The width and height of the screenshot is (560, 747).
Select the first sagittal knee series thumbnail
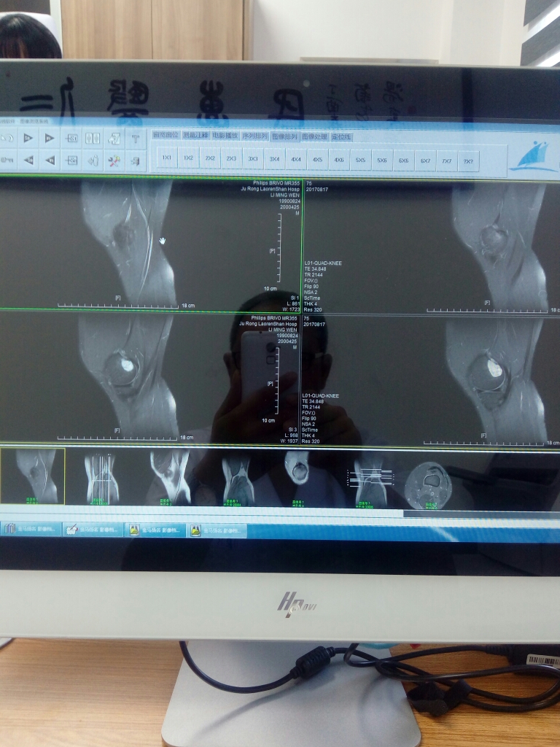(32, 476)
